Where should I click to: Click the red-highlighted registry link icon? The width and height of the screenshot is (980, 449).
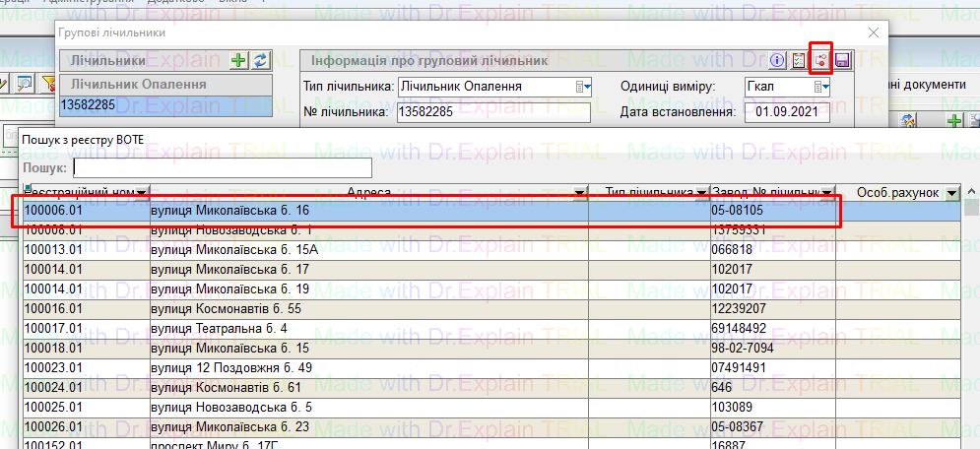point(821,61)
